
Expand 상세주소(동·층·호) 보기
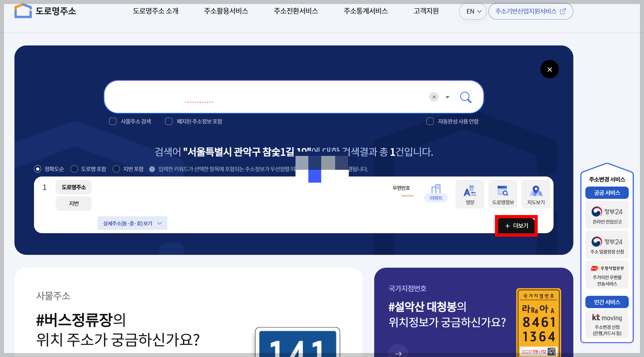click(132, 223)
